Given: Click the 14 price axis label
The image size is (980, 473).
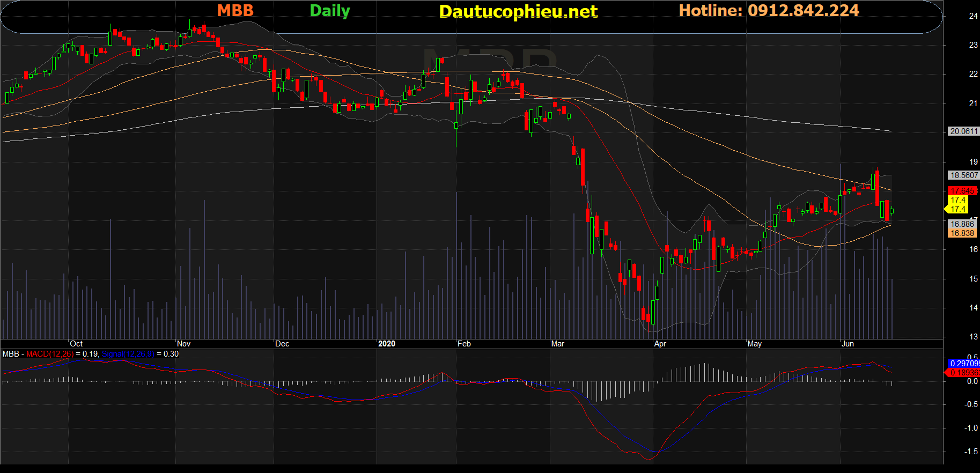Looking at the screenshot, I should [973, 308].
